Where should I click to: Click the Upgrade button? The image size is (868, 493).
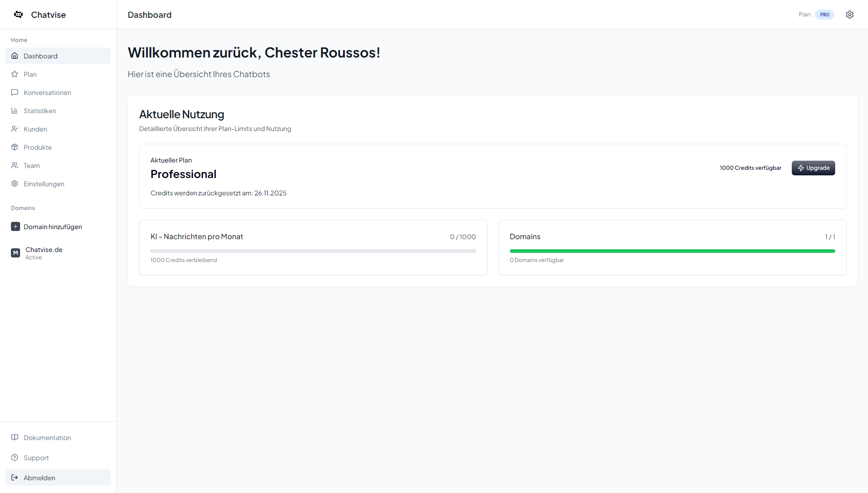813,168
